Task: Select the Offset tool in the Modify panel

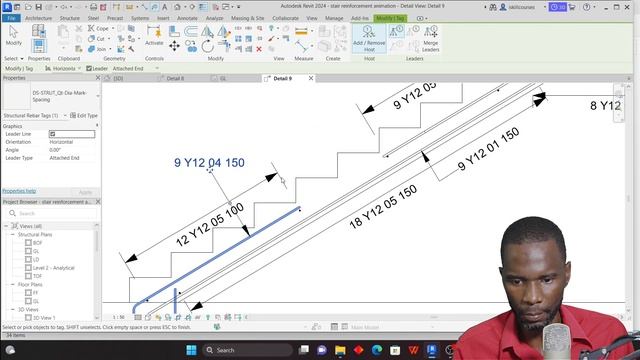Action: click(x=191, y=31)
